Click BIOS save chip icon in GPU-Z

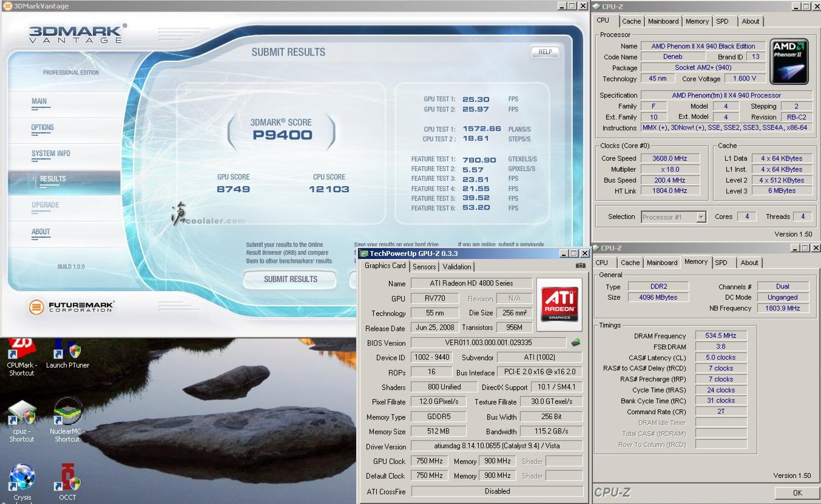[x=575, y=343]
